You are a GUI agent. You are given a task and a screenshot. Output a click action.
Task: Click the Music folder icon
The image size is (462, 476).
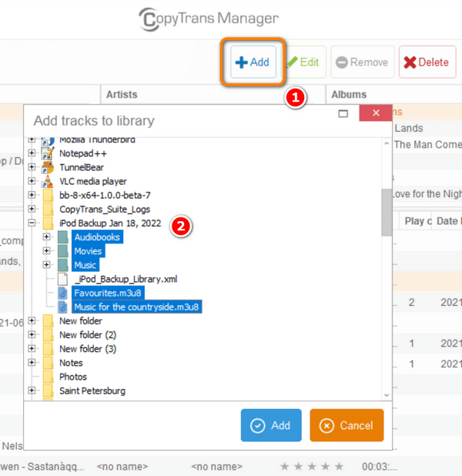pos(63,265)
